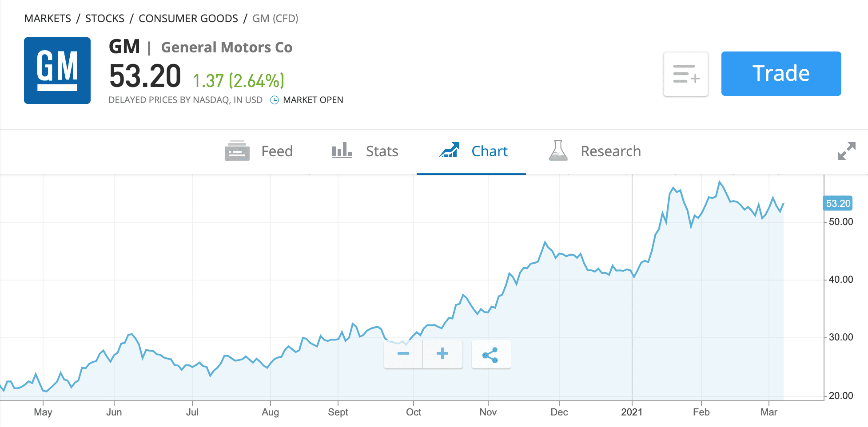Image resolution: width=868 pixels, height=427 pixels.
Task: Click the Feb label on time axis
Action: (701, 412)
